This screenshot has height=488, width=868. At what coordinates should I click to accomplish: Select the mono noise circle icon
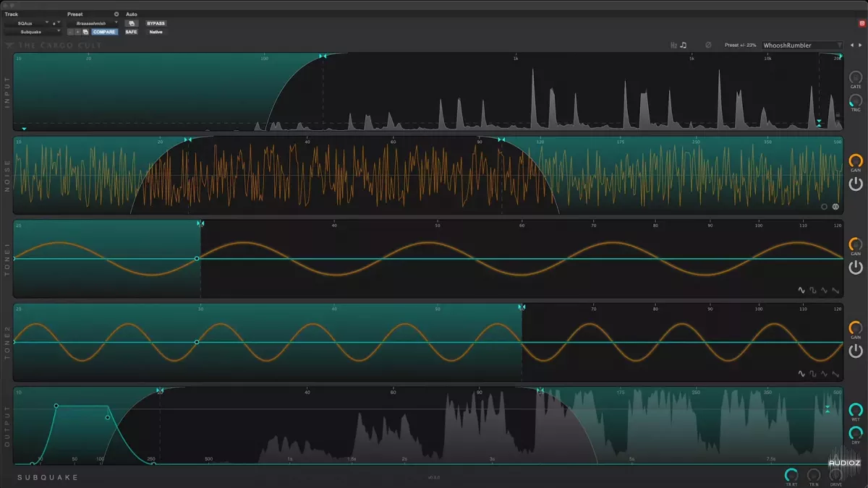tap(824, 207)
